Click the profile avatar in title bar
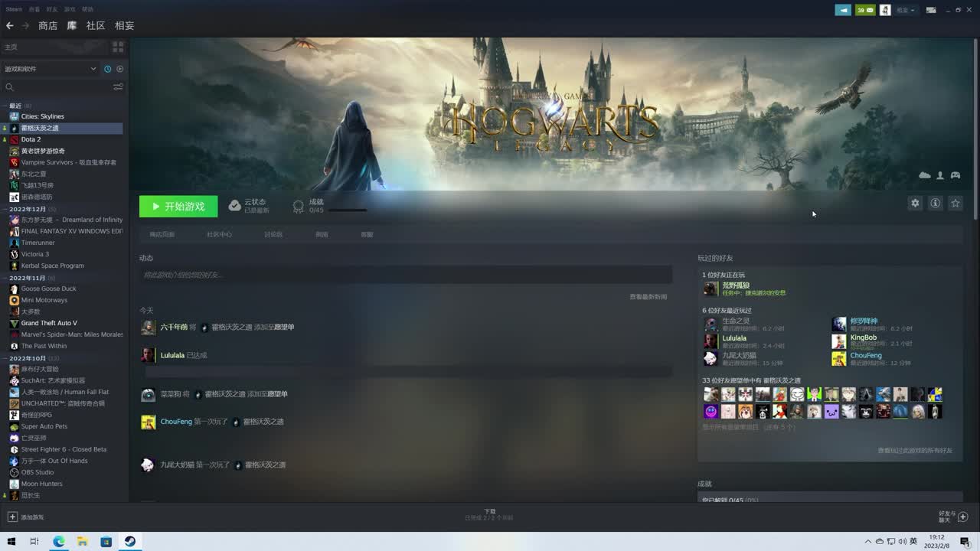 tap(885, 10)
